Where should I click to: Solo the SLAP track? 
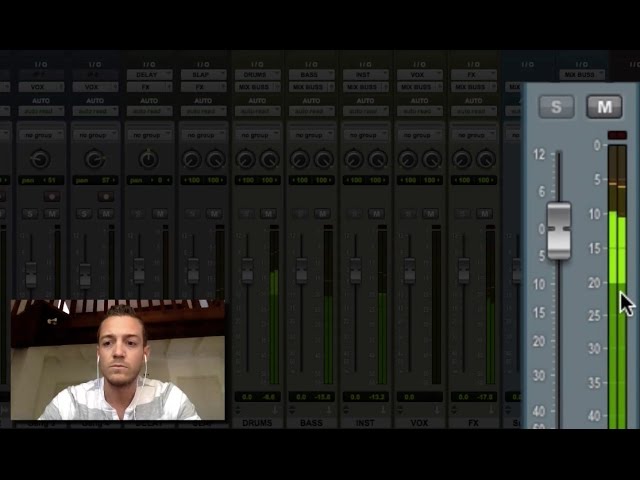192,213
